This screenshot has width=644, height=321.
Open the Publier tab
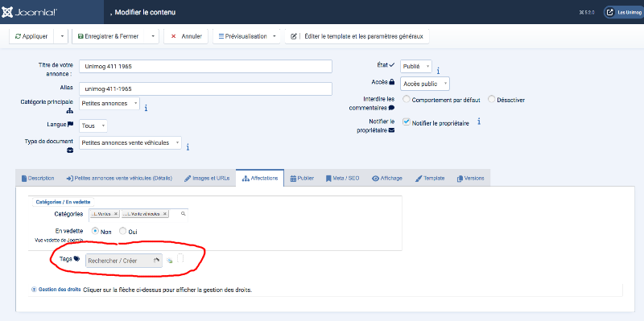(x=302, y=178)
